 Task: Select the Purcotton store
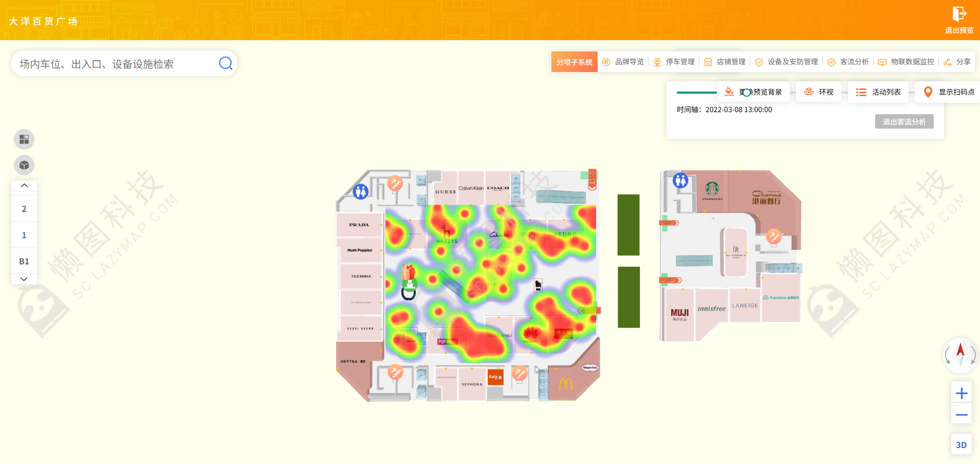click(x=781, y=298)
